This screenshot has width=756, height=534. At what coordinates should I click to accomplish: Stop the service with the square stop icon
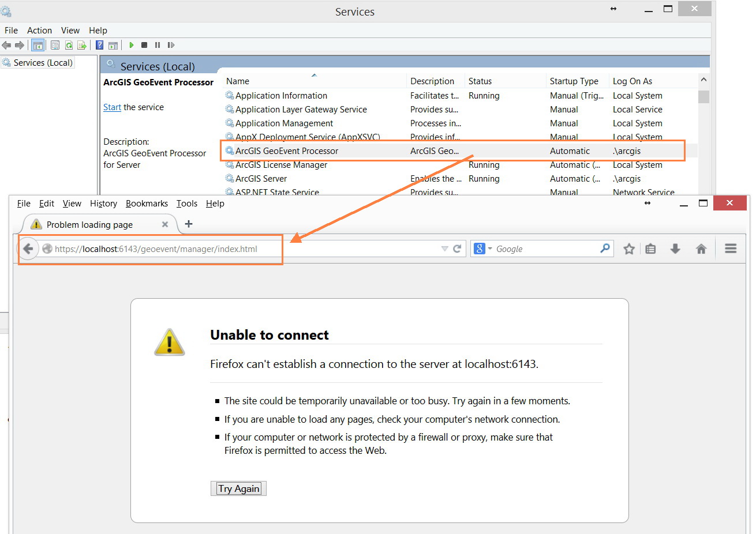click(x=144, y=45)
